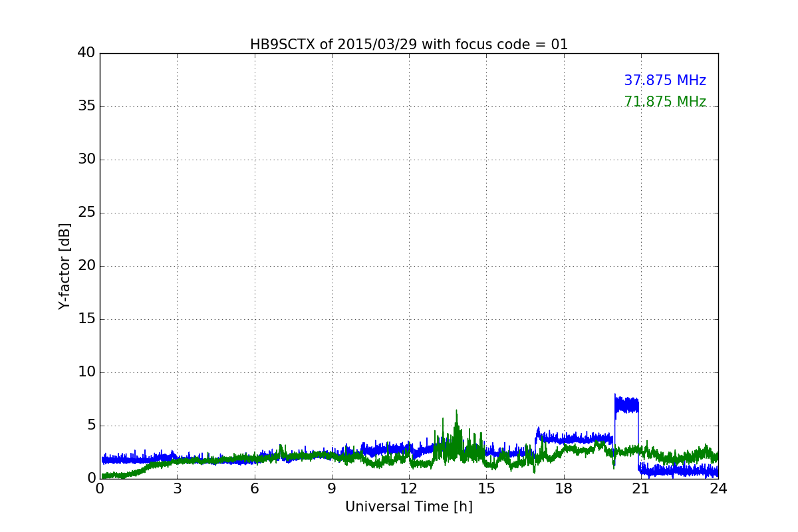Click y-axis tick label 10

pos(86,372)
